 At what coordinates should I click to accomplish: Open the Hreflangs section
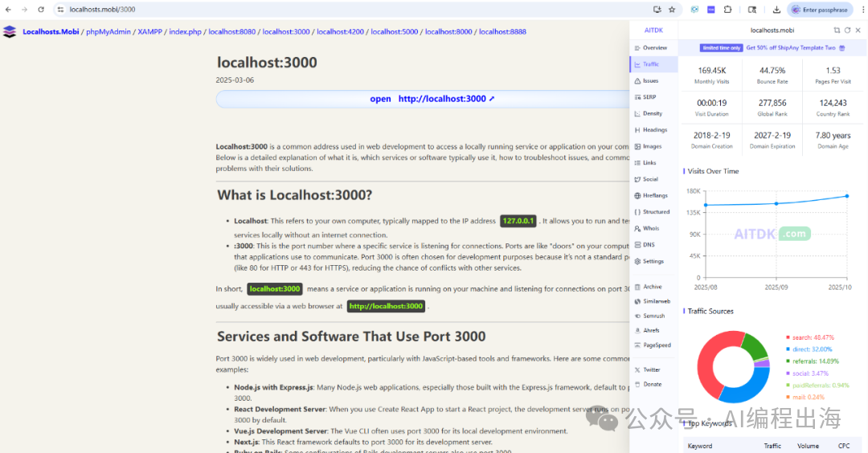(x=653, y=195)
